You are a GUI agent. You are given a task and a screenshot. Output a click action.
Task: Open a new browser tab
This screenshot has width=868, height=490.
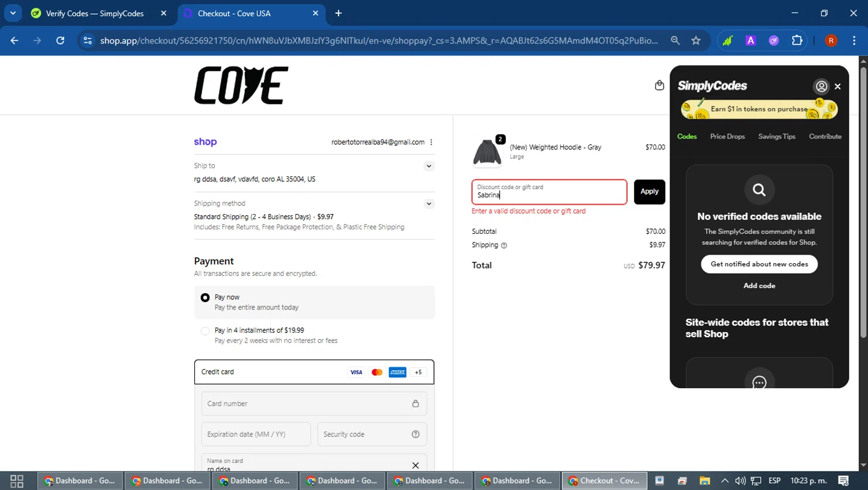click(x=339, y=13)
